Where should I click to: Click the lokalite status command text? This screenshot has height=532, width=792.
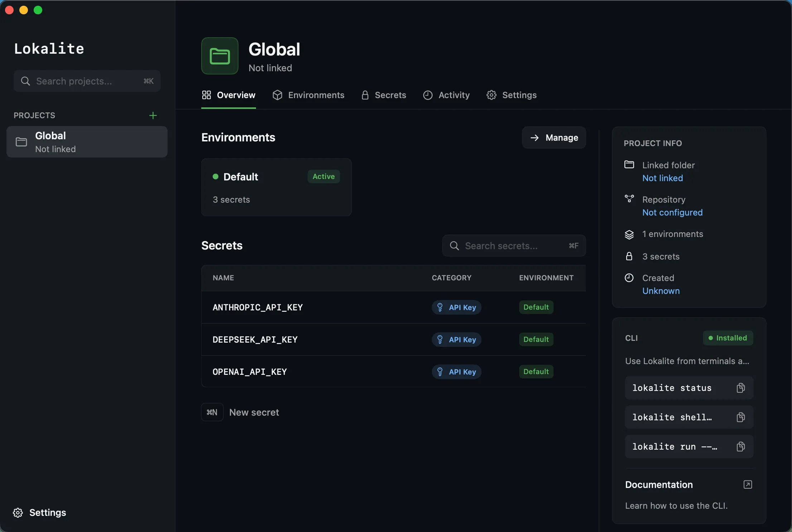pyautogui.click(x=672, y=388)
